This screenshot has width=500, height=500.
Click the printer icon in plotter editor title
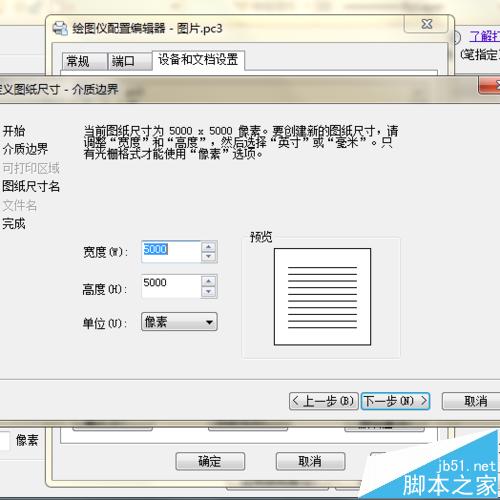[x=60, y=28]
